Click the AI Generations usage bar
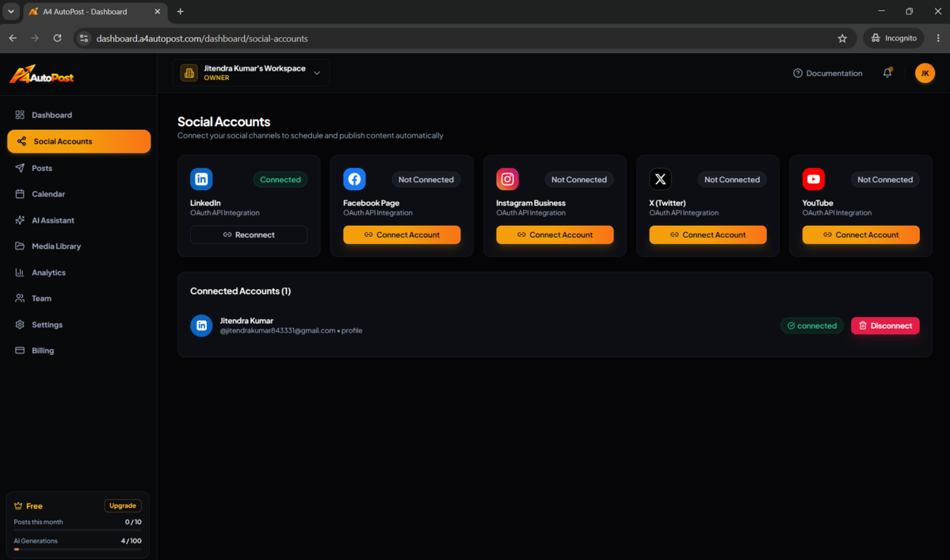 [78, 549]
